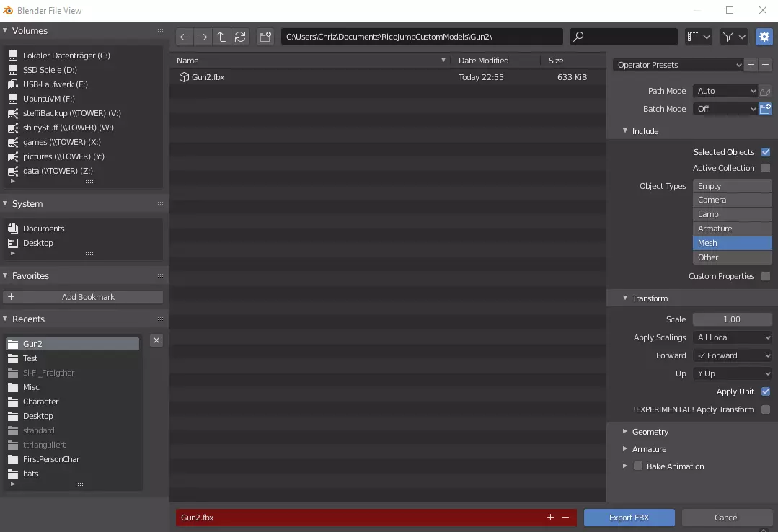This screenshot has height=532, width=778.
Task: Increment file name number plus icon
Action: [x=550, y=518]
